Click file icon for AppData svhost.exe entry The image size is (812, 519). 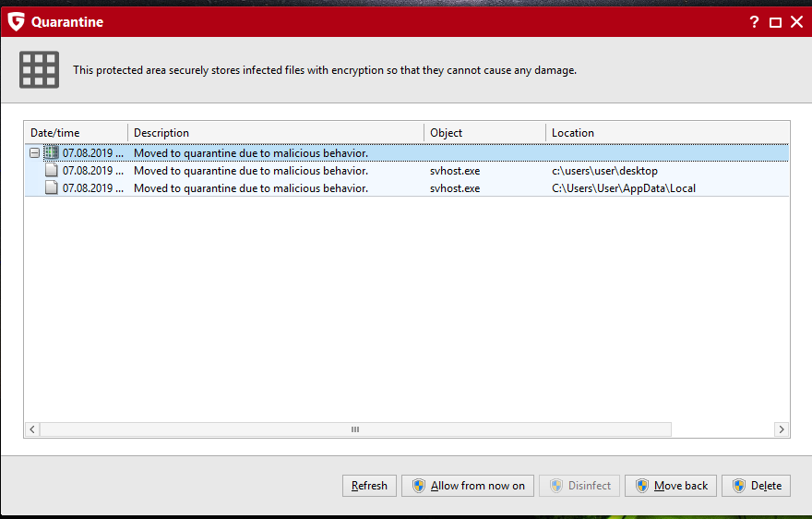pyautogui.click(x=52, y=187)
